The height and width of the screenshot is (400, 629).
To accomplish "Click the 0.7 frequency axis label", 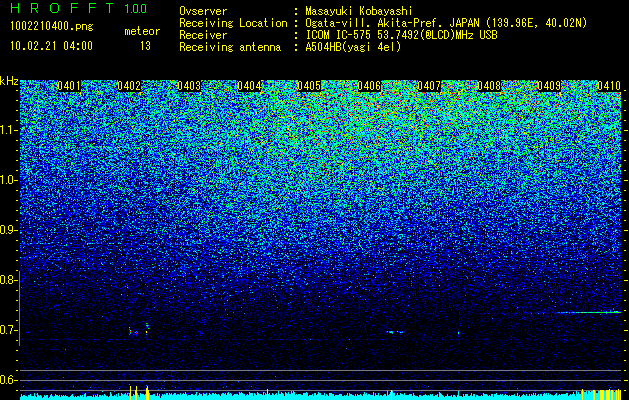I will point(7,330).
